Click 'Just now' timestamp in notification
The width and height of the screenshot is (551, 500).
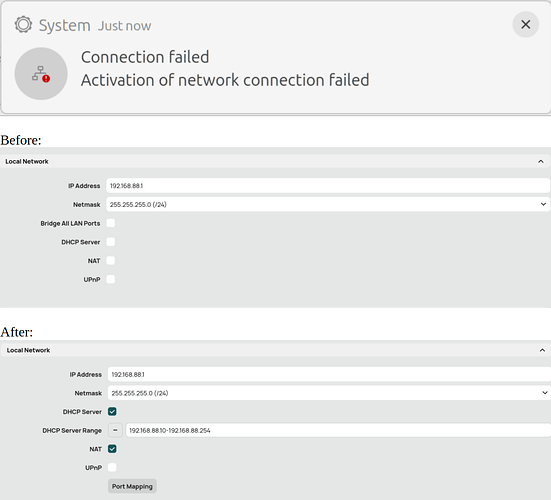tap(124, 26)
